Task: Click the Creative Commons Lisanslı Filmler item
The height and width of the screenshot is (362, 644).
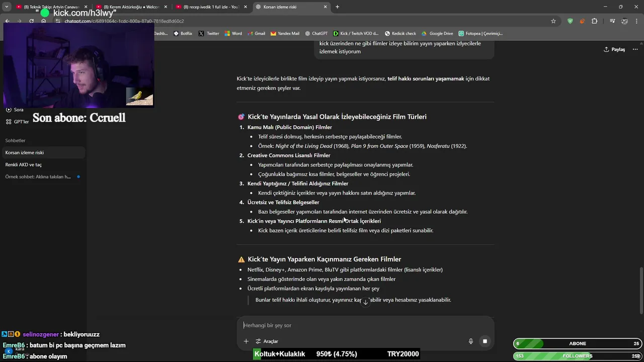Action: point(289,155)
